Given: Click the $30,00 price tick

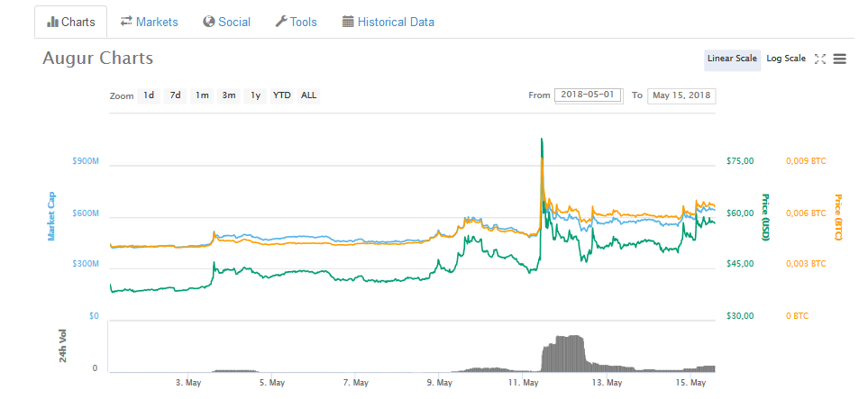Looking at the screenshot, I should click(x=740, y=316).
